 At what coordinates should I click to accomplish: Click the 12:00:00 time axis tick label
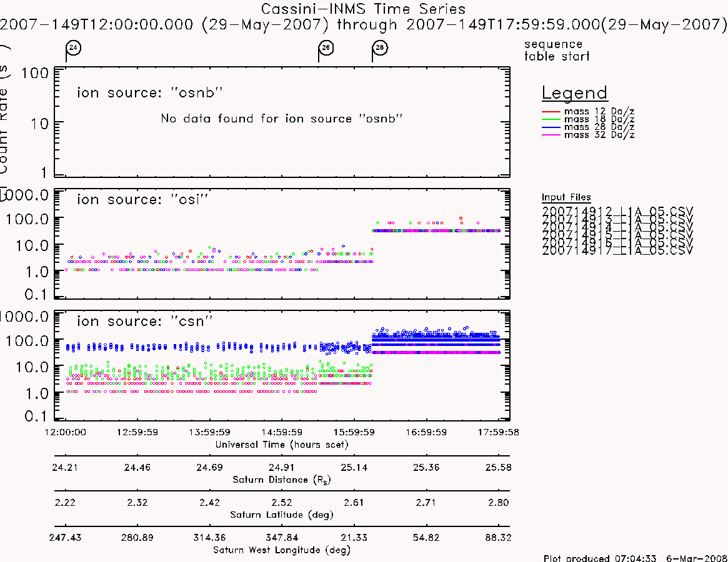[x=65, y=432]
